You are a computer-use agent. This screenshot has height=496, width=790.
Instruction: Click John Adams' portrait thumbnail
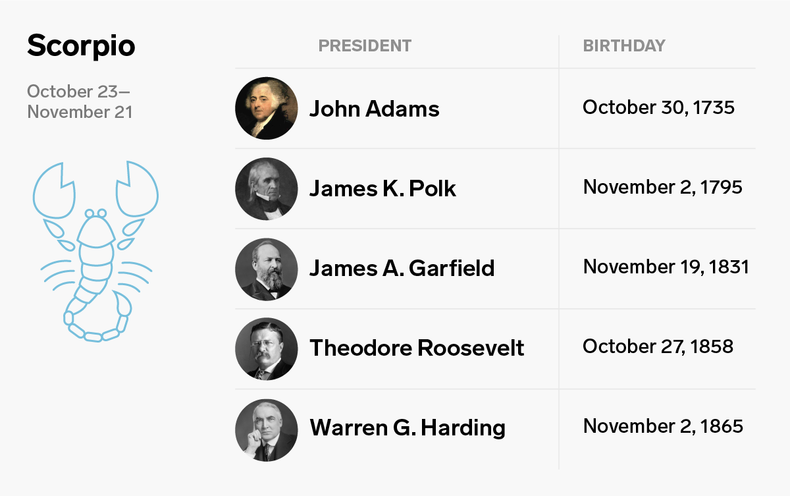(267, 108)
